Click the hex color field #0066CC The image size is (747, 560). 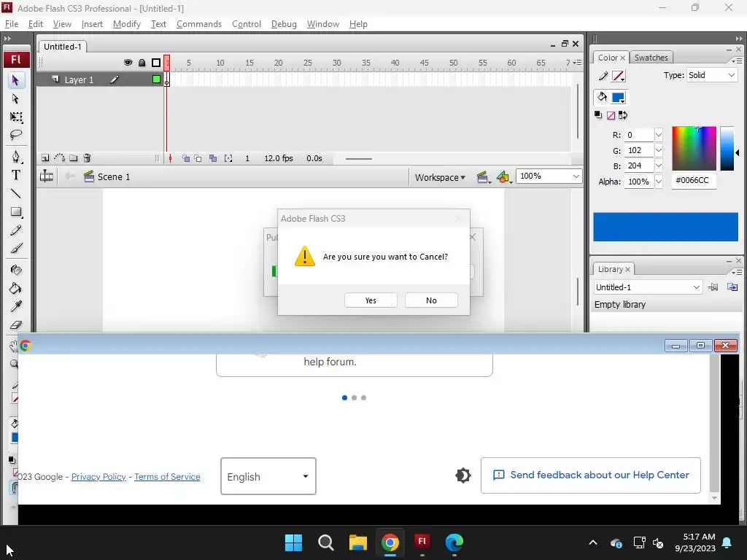click(694, 181)
